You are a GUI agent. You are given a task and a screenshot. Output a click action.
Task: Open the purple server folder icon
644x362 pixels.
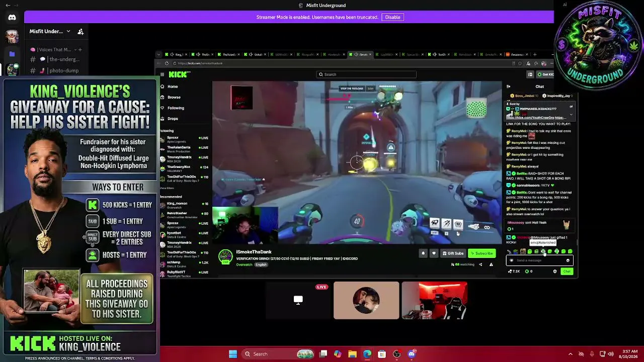[x=12, y=54]
